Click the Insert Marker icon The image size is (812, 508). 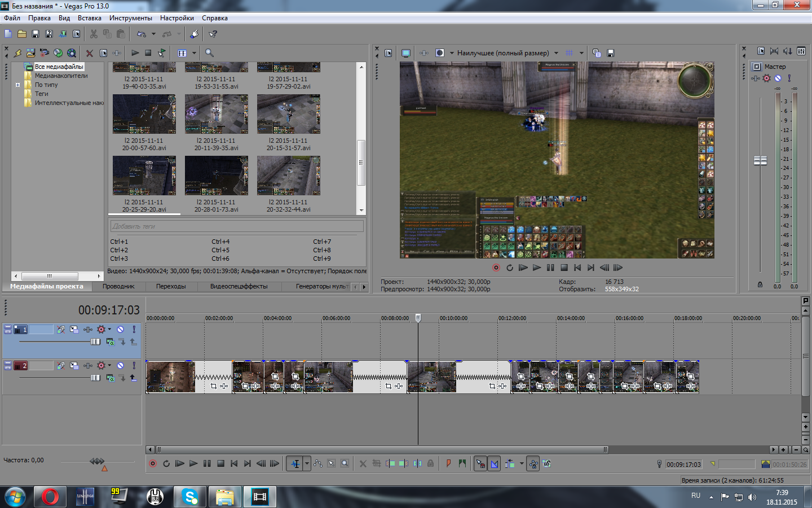[448, 463]
